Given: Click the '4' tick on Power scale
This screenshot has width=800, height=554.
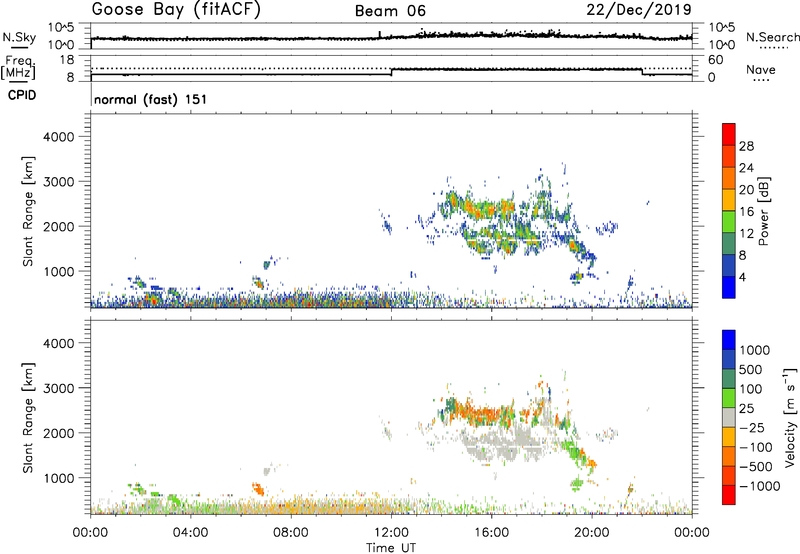Looking at the screenshot, I should (x=743, y=277).
